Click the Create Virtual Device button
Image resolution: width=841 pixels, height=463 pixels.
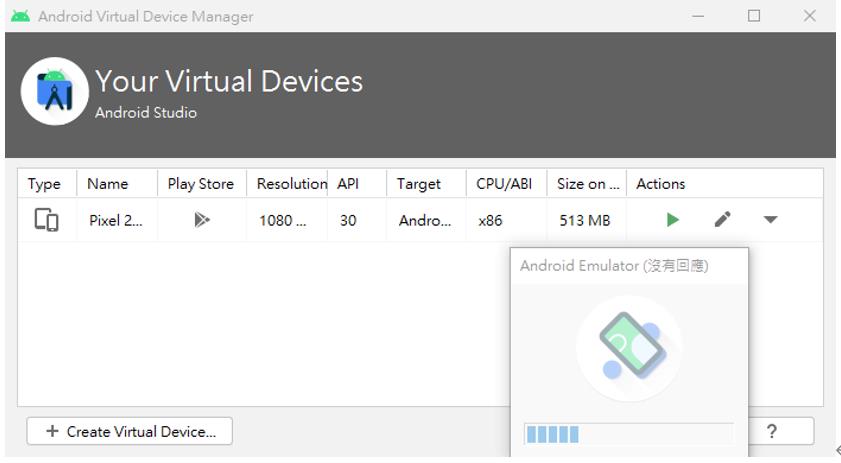(129, 432)
